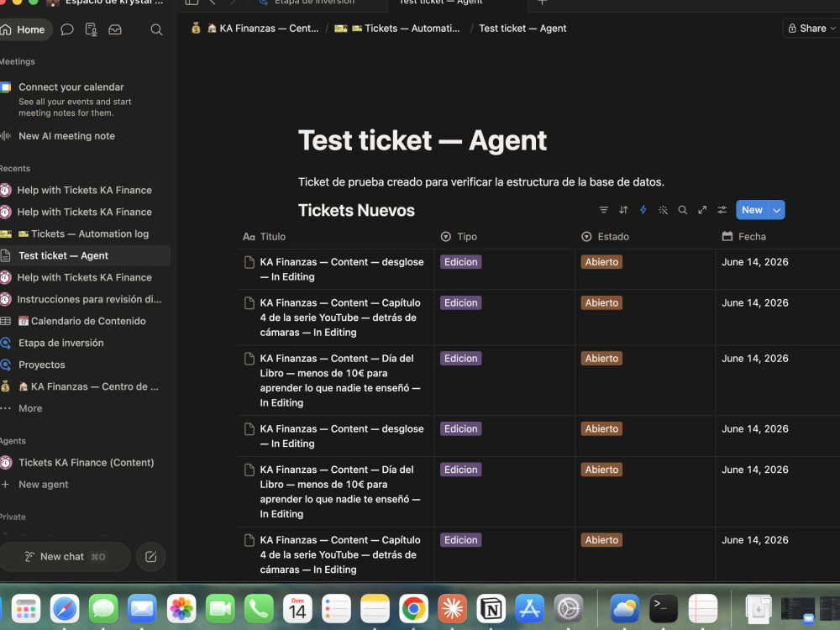This screenshot has width=840, height=630.
Task: Open App Store from the Dock
Action: tap(530, 608)
